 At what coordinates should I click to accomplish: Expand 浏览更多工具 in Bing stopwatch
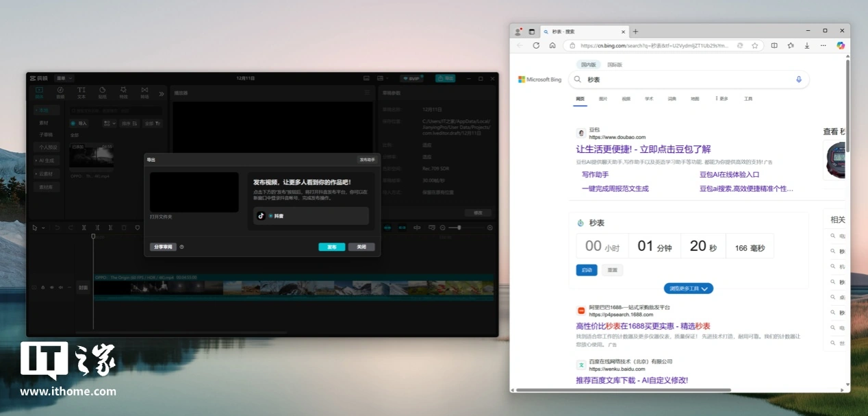689,289
